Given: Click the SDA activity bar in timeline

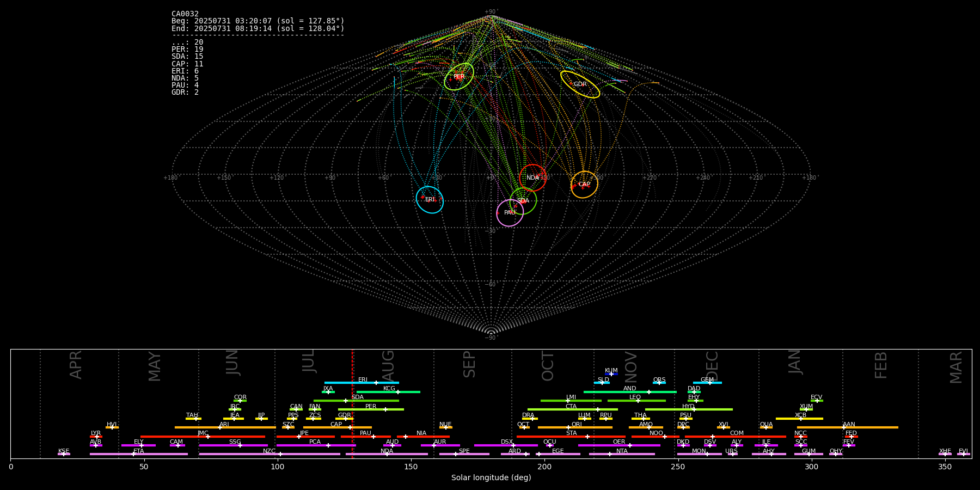Looking at the screenshot, I should [x=356, y=401].
